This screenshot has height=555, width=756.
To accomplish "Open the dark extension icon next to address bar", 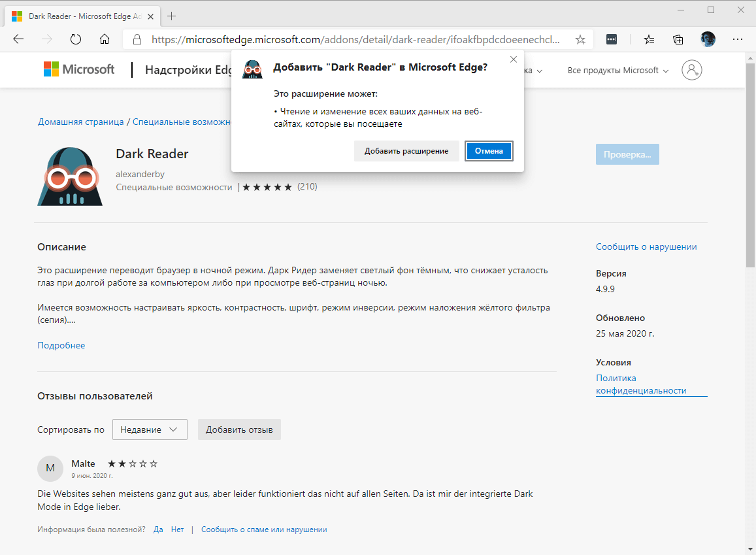I will 612,39.
